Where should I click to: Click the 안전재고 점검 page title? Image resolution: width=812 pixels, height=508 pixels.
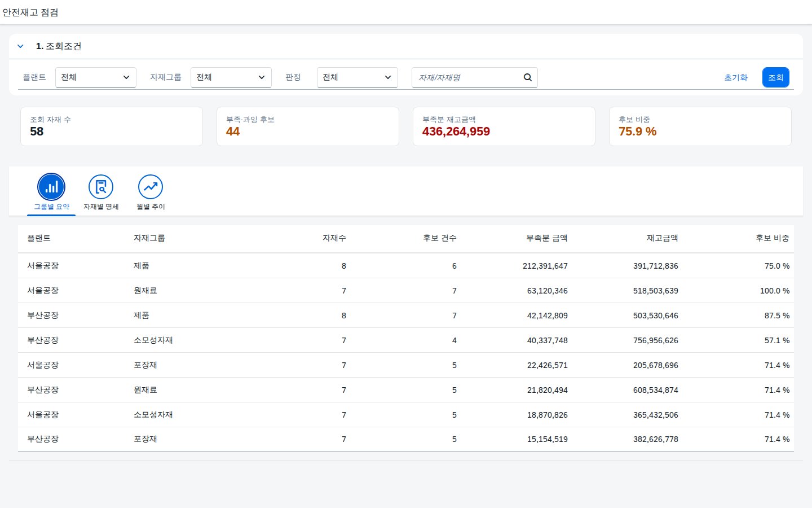pyautogui.click(x=30, y=12)
